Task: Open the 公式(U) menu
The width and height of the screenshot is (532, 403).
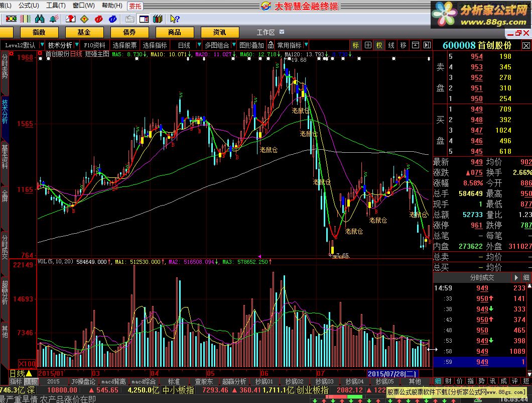Action: tap(29, 6)
